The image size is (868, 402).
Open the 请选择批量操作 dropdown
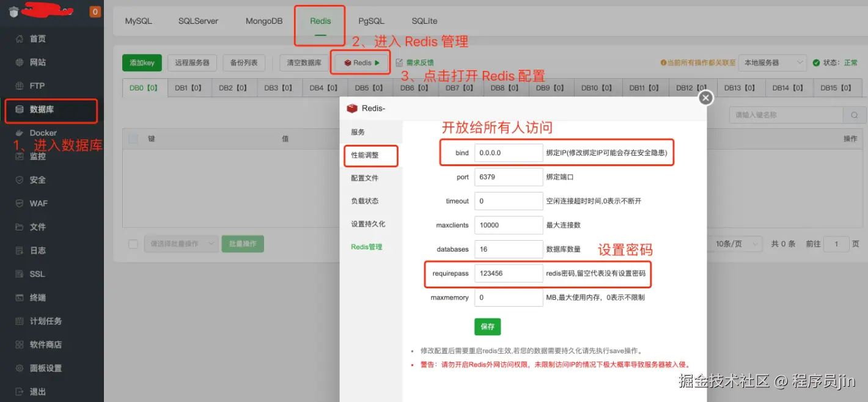[x=181, y=244]
